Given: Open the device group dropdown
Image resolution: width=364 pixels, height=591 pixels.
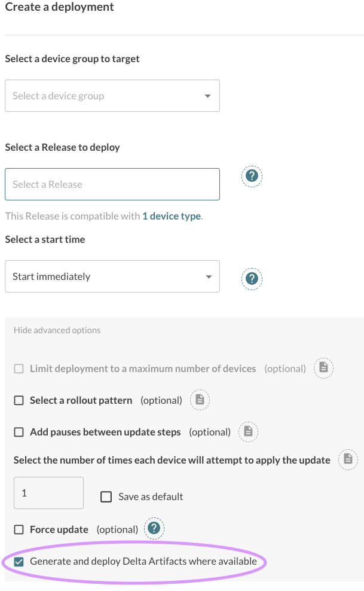Looking at the screenshot, I should [112, 96].
